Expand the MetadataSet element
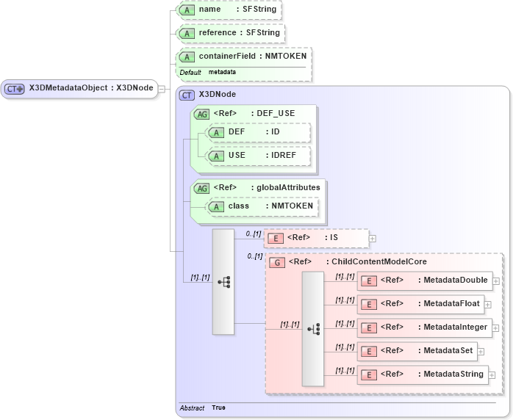This screenshot has width=513, height=420. (481, 352)
